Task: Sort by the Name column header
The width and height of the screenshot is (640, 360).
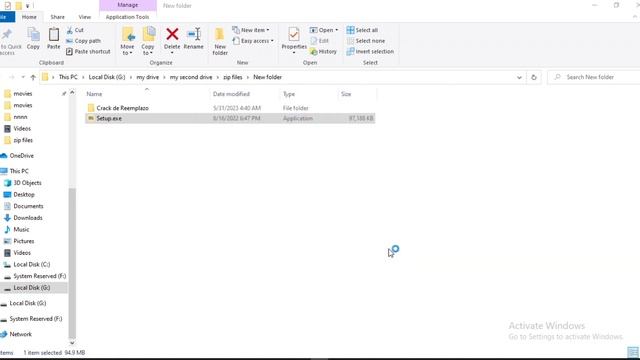Action: [x=94, y=94]
